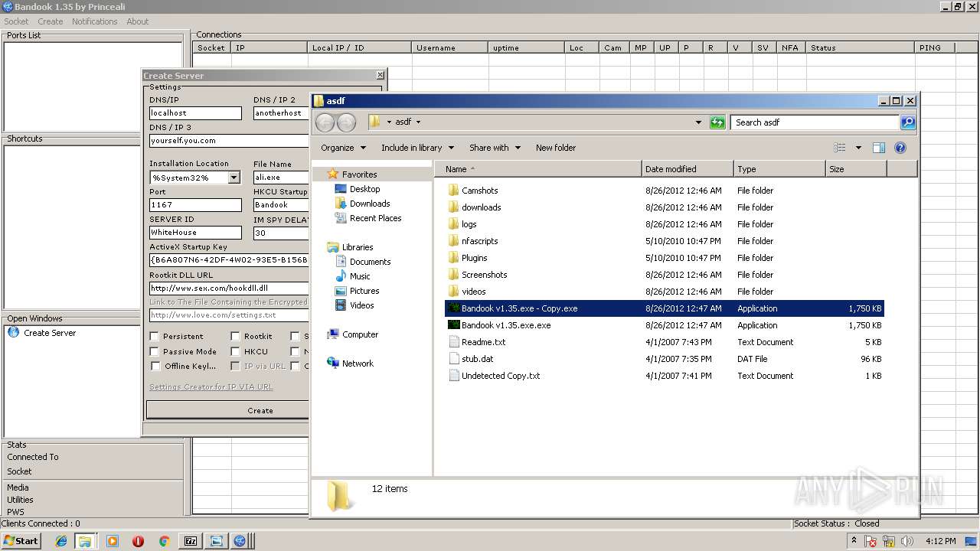Viewport: 980px width, 551px height.
Task: Sort files by Date modified column
Action: pos(688,169)
